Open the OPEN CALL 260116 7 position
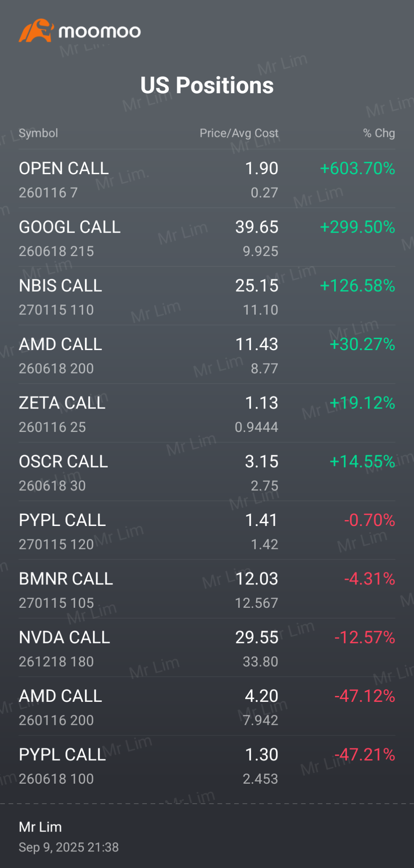The image size is (414, 868). (64, 179)
